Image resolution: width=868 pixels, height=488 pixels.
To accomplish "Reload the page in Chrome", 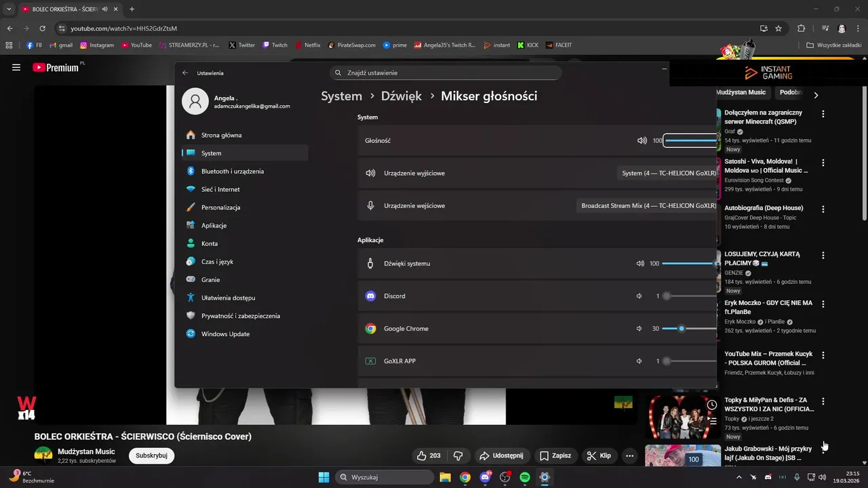I will point(43,28).
